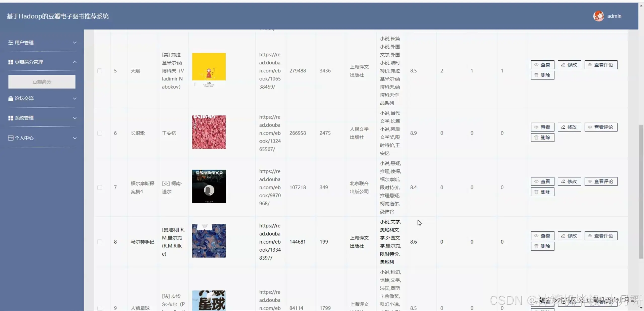Screen dimensions: 644x311
Task: Open the 论坛交流 sidebar menu
Action: tap(24, 98)
